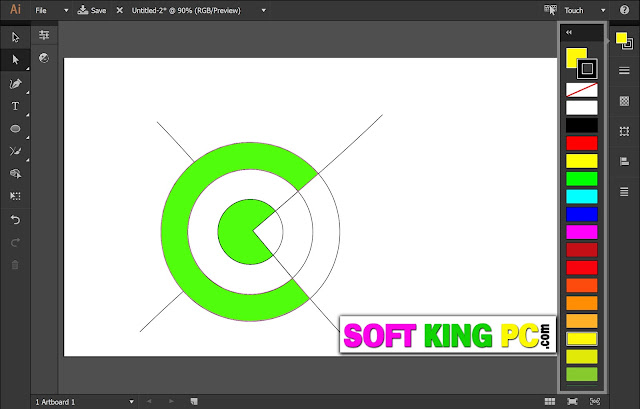The width and height of the screenshot is (640, 409).
Task: Go to the next artboard
Action: [171, 402]
